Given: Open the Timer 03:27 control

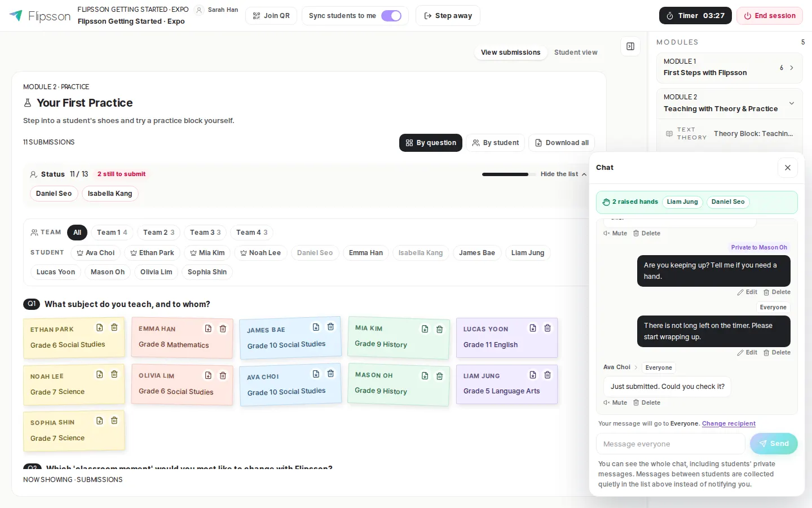Looking at the screenshot, I should (695, 16).
